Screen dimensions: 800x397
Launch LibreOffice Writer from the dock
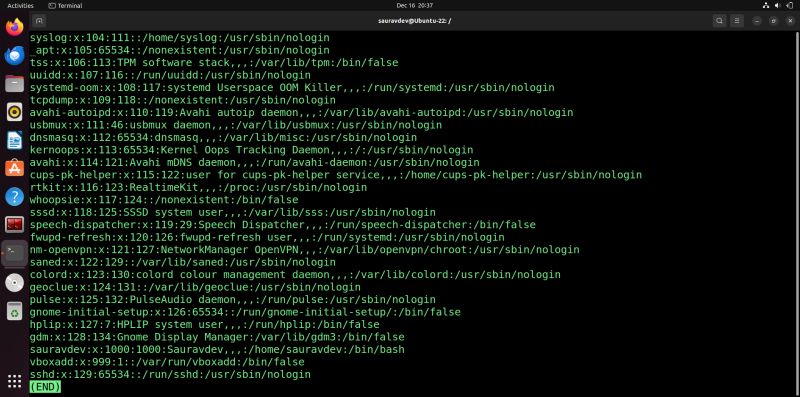pyautogui.click(x=14, y=140)
